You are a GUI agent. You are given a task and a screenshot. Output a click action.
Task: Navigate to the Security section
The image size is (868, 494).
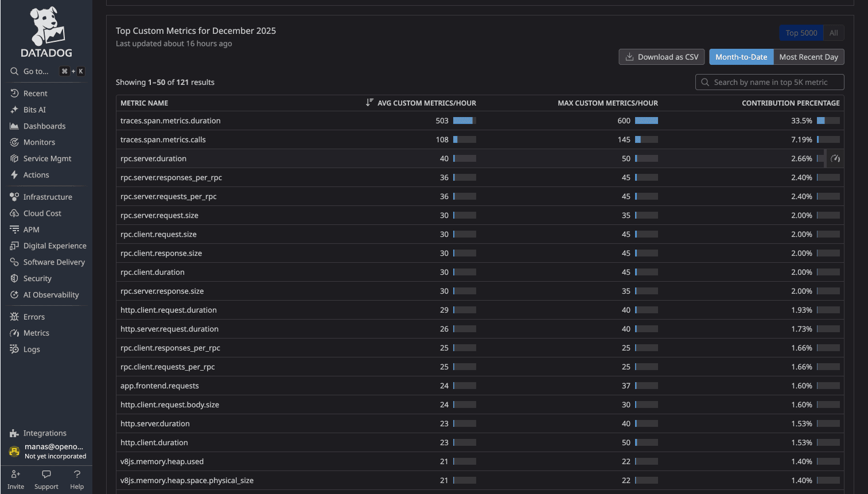(x=37, y=278)
